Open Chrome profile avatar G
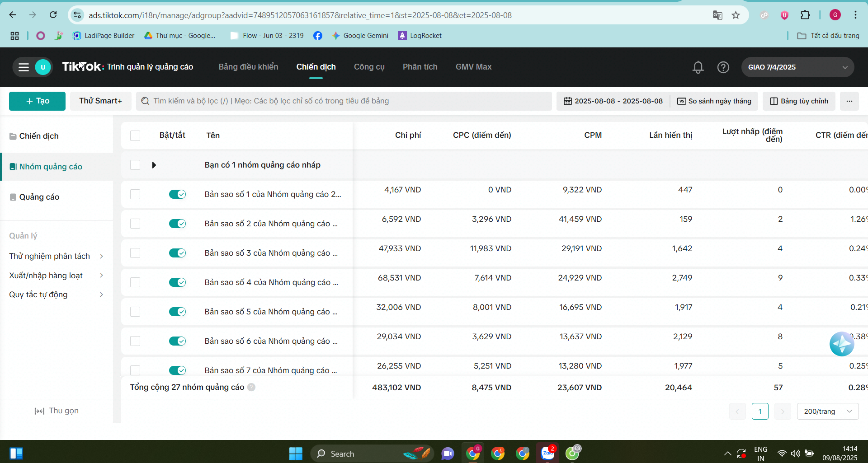Screen dimensions: 868x463 (835, 15)
